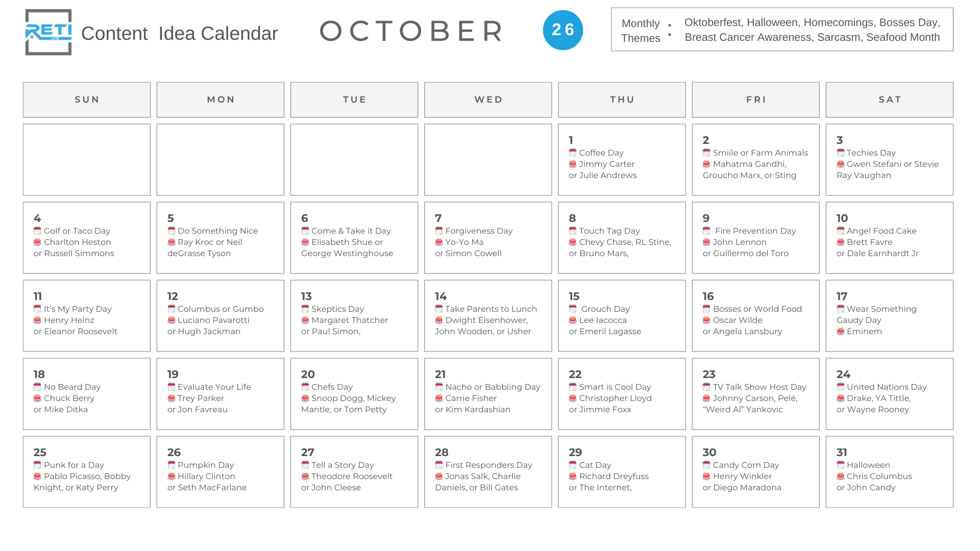Click the Monthly Themes box
The height and width of the screenshot is (551, 980).
tap(781, 30)
